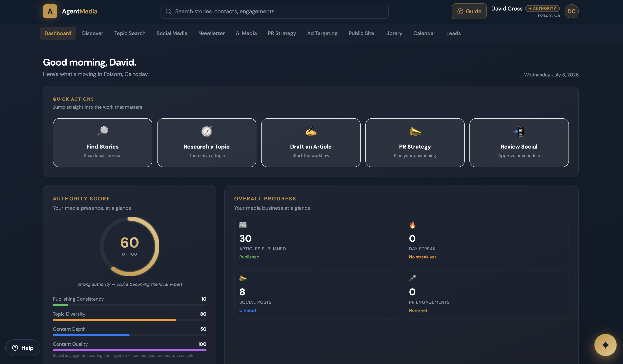This screenshot has width=623, height=364.
Task: Click the Topic Diversity score value 80
Action: [203, 314]
